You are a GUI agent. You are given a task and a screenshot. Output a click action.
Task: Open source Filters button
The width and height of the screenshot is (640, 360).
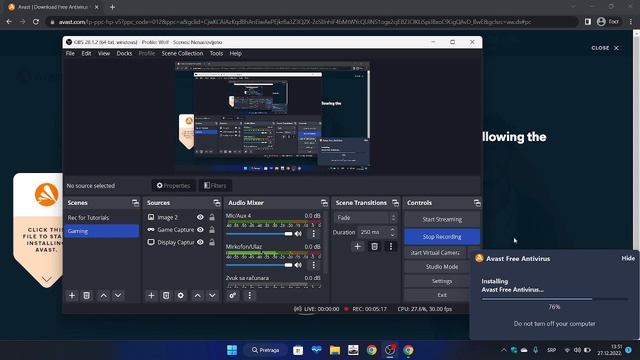[215, 185]
